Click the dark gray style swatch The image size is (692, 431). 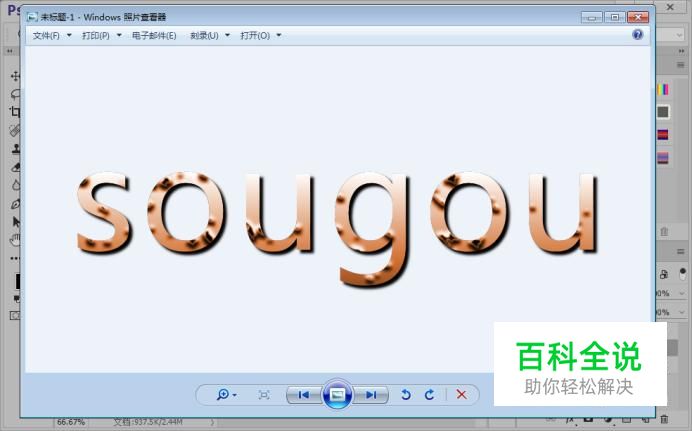coord(663,112)
